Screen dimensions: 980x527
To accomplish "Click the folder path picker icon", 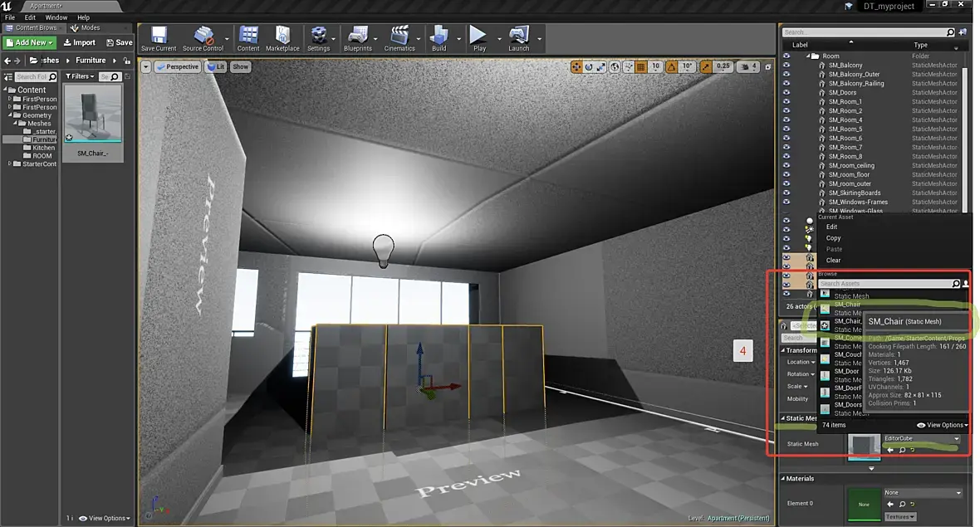I will point(34,61).
